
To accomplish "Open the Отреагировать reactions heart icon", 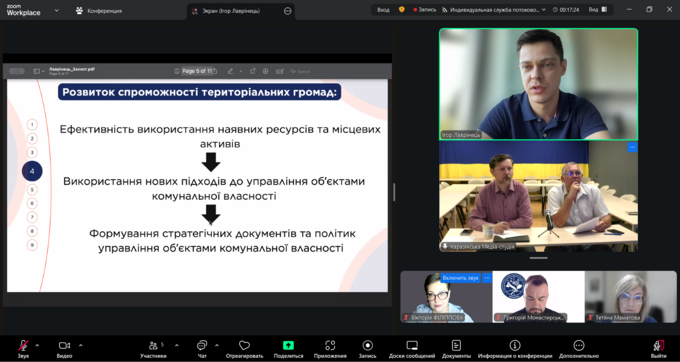I will 244,346.
